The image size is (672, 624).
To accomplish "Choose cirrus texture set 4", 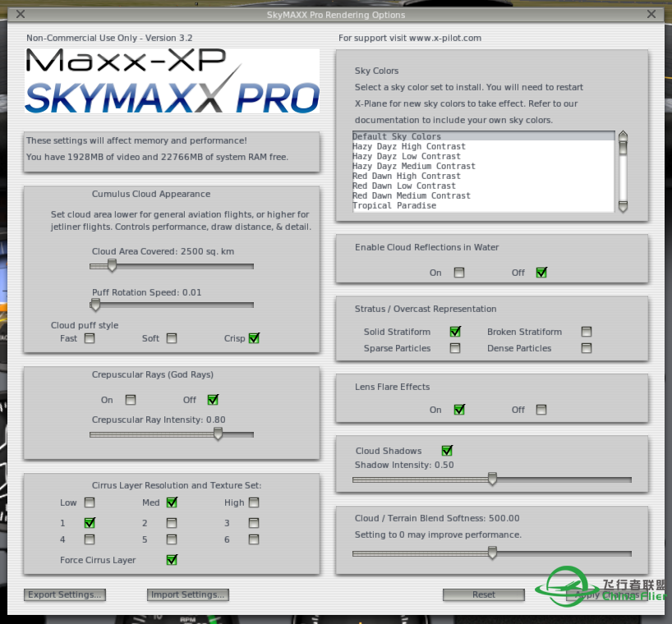I will [x=90, y=539].
